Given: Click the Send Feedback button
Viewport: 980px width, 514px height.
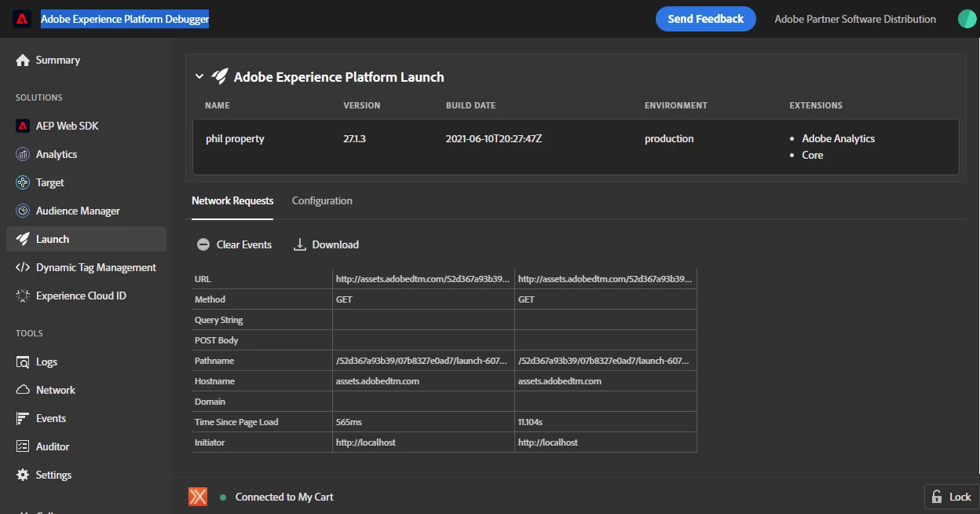Looking at the screenshot, I should tap(706, 19).
